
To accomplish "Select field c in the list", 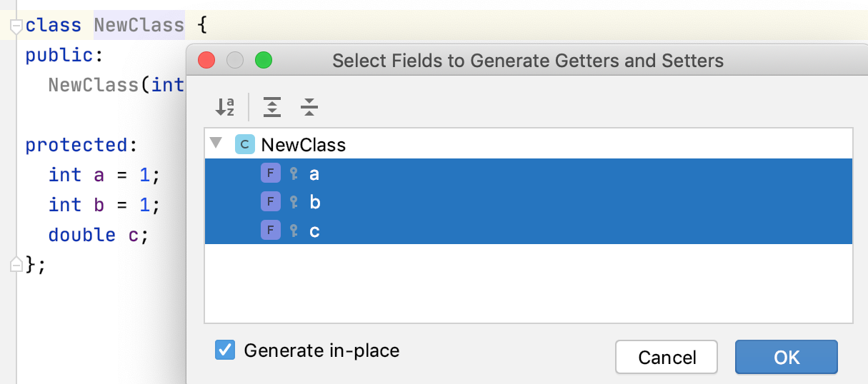I will click(x=315, y=231).
